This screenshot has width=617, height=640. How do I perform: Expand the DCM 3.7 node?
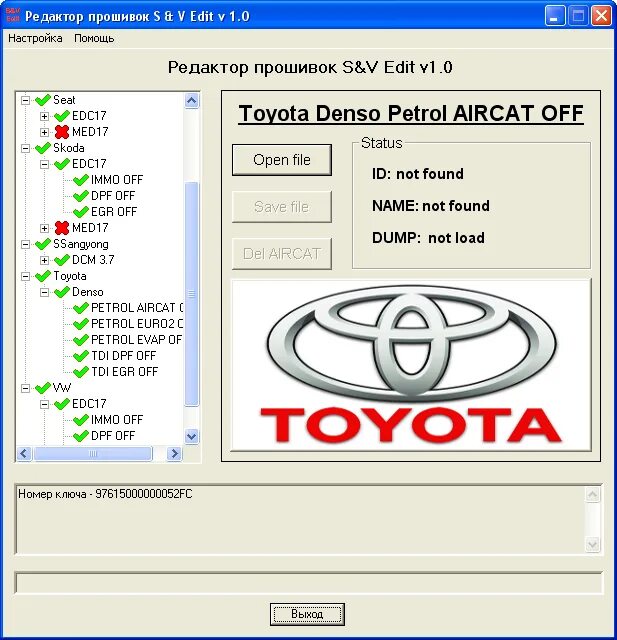(x=44, y=260)
